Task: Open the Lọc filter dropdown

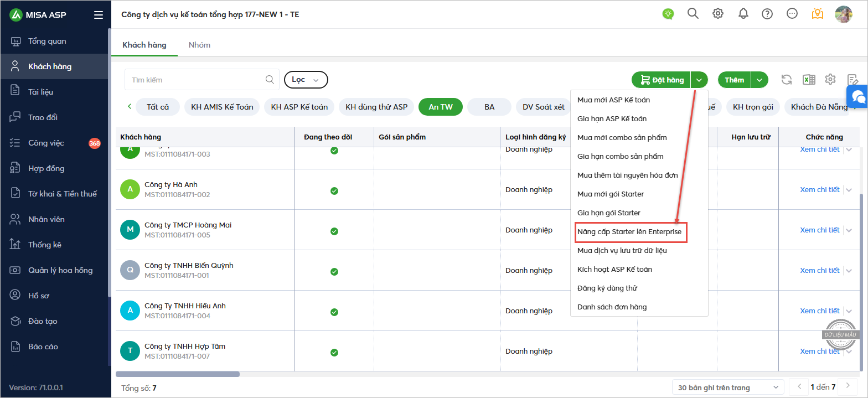Action: 306,80
